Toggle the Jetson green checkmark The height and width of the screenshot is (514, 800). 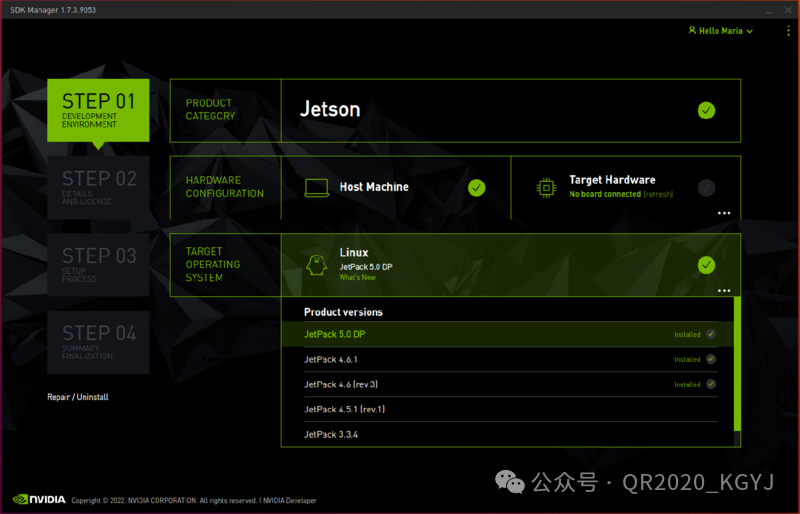706,110
